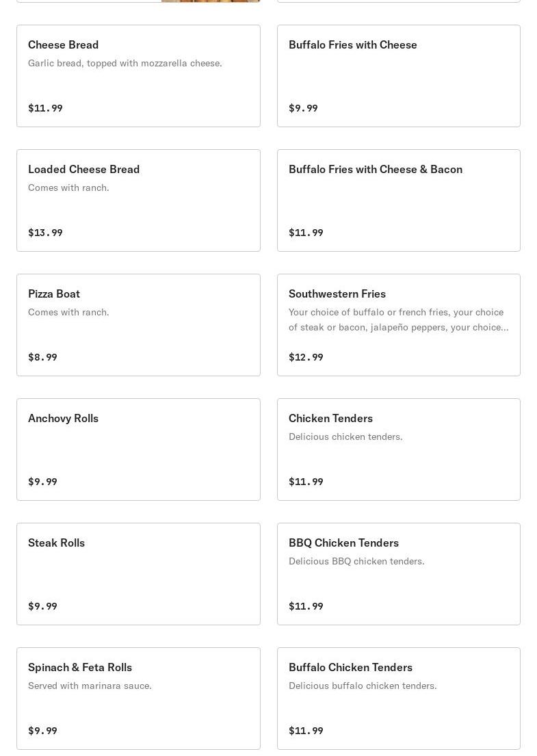Screen dimensions: 537x756
Task: Open Southwestern Fries item details
Action: [x=399, y=324]
